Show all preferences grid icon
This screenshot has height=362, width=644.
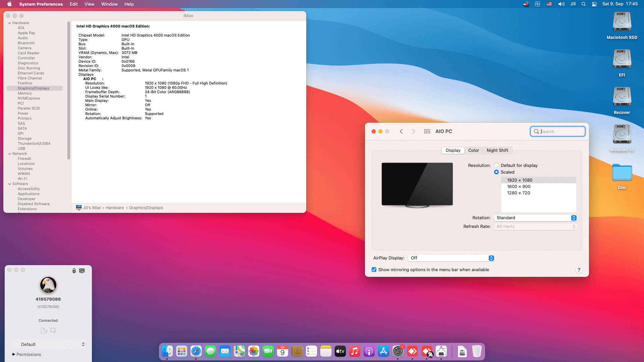(427, 131)
